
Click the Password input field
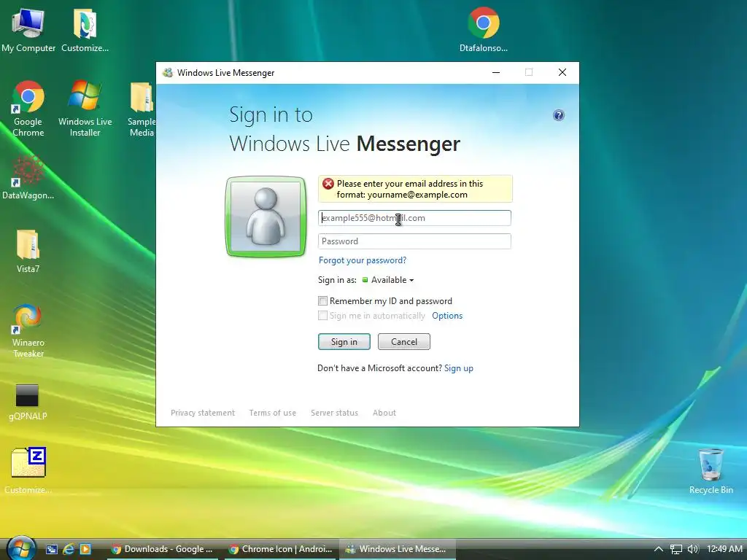[414, 241]
